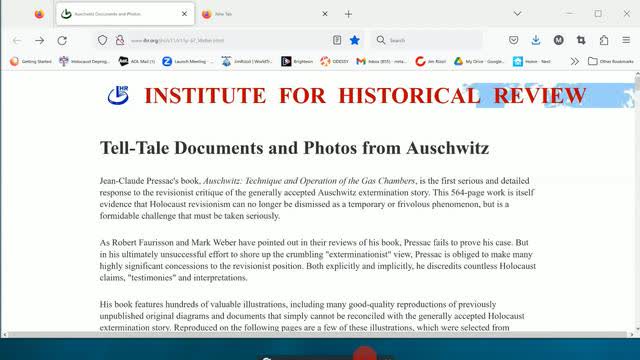Screen dimensions: 640x360
Task: Toggle reader view for this page
Action: point(337,40)
